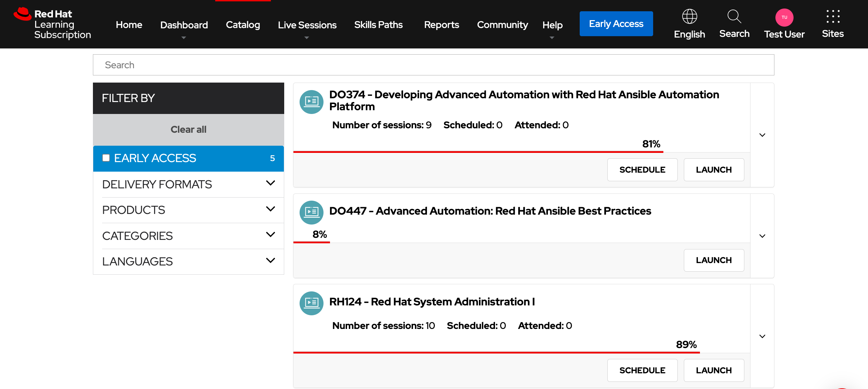
Task: Click the Test User avatar circle
Action: (x=784, y=17)
